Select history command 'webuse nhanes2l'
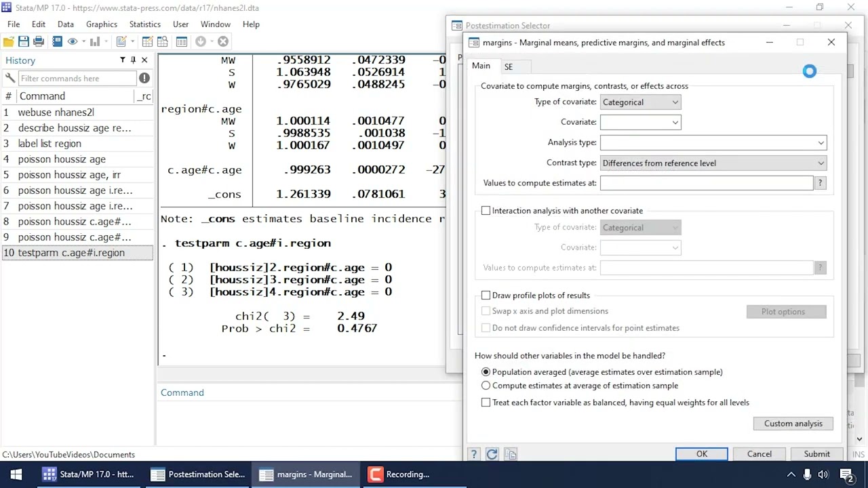This screenshot has width=868, height=488. [77, 113]
